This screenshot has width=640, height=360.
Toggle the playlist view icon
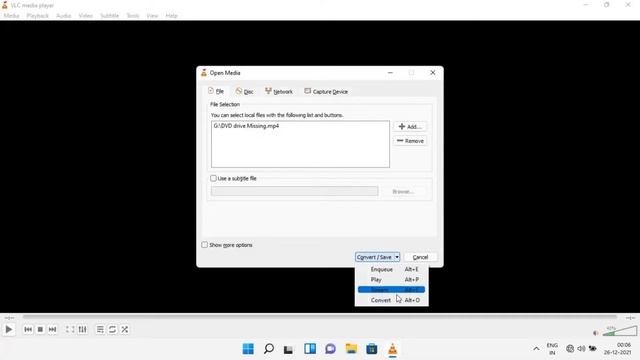pyautogui.click(x=100, y=329)
